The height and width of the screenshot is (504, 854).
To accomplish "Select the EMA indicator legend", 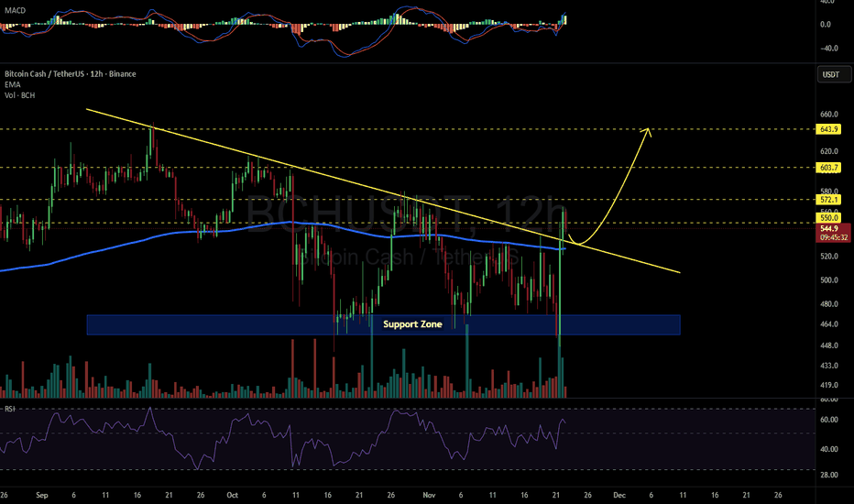I will [x=14, y=83].
